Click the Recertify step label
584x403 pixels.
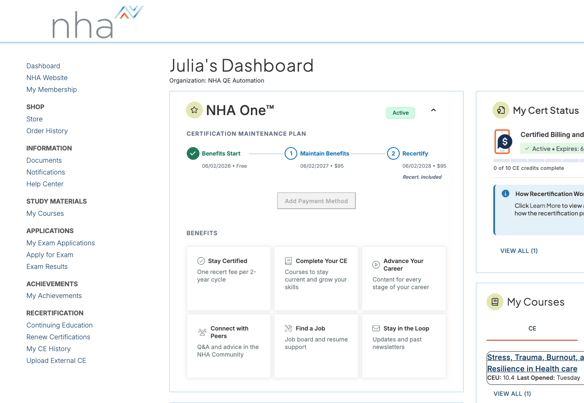pos(415,153)
